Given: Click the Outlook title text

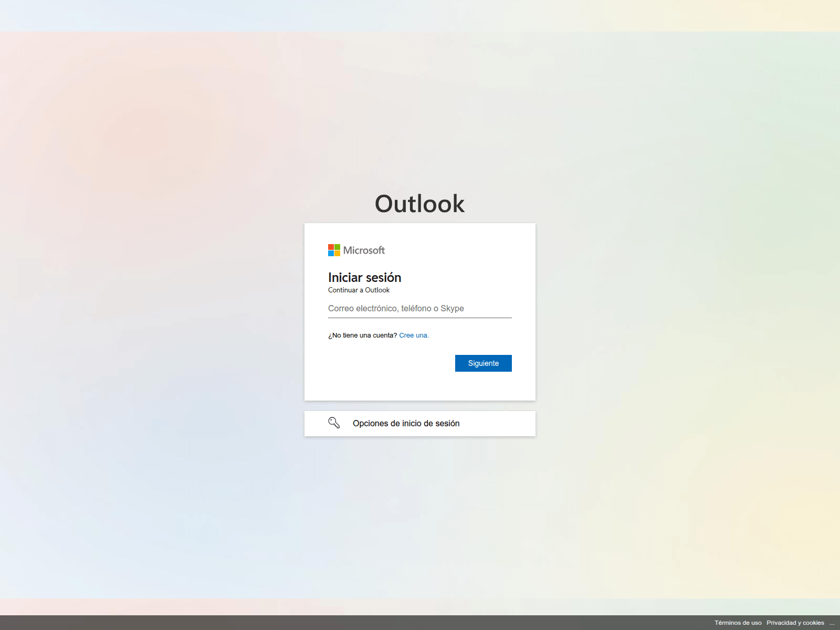Looking at the screenshot, I should pos(420,204).
